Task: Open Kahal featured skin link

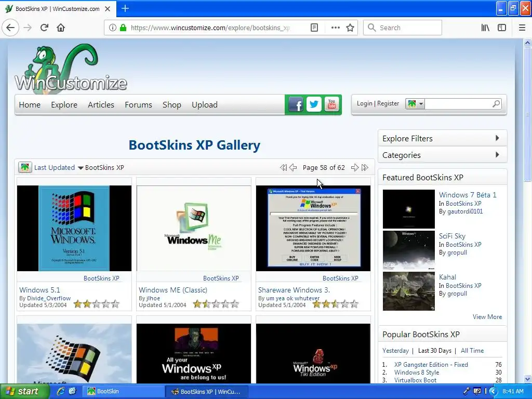Action: coord(447,277)
